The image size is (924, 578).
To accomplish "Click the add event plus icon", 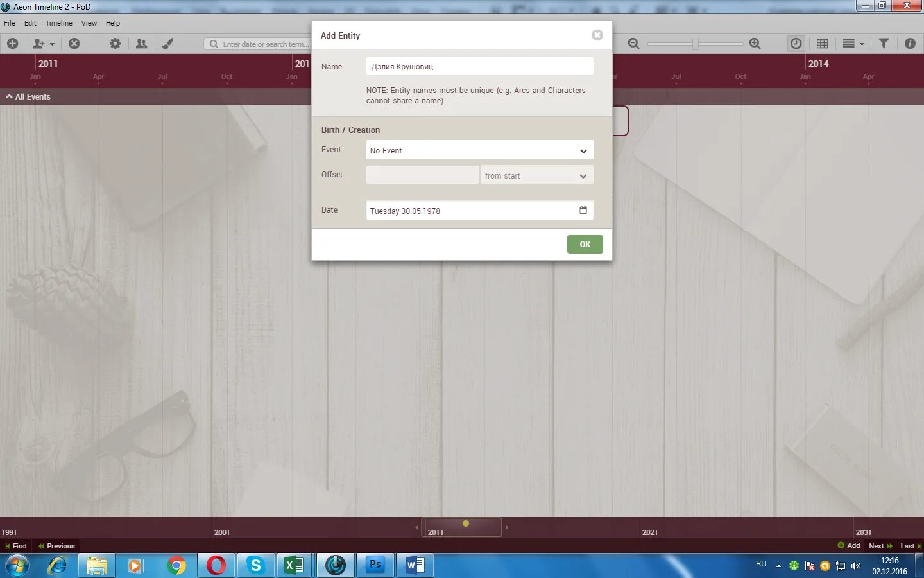I will [x=12, y=44].
